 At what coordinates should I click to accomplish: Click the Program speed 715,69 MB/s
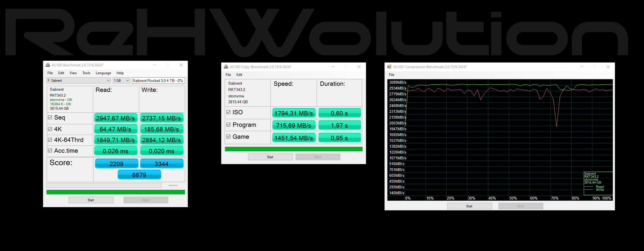click(x=294, y=125)
